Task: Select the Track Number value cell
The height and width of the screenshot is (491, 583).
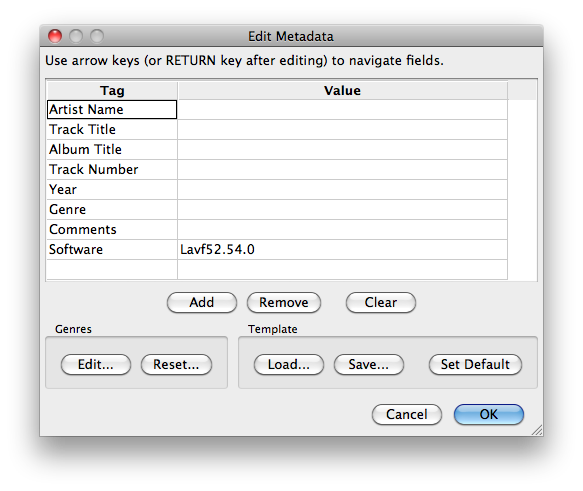Action: click(x=342, y=170)
